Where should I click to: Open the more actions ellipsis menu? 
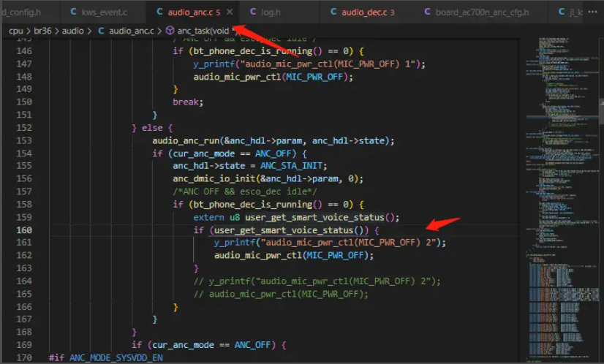[x=593, y=12]
